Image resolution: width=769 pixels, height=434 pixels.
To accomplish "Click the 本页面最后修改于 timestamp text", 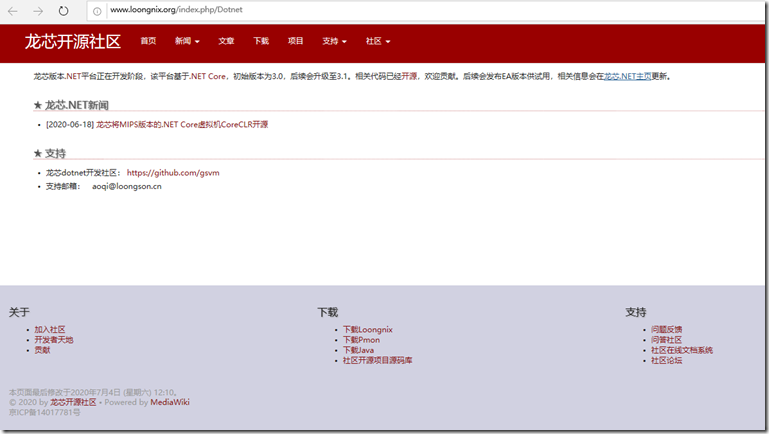I will click(93, 392).
